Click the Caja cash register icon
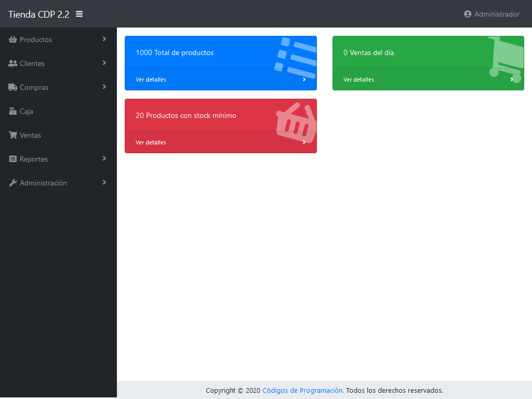Screen dimensions: 532x399 coord(13,111)
